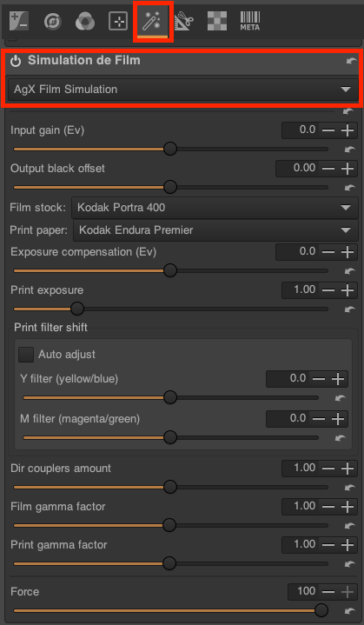The height and width of the screenshot is (625, 364).
Task: Open the Transform tab scissors icon
Action: tap(184, 21)
